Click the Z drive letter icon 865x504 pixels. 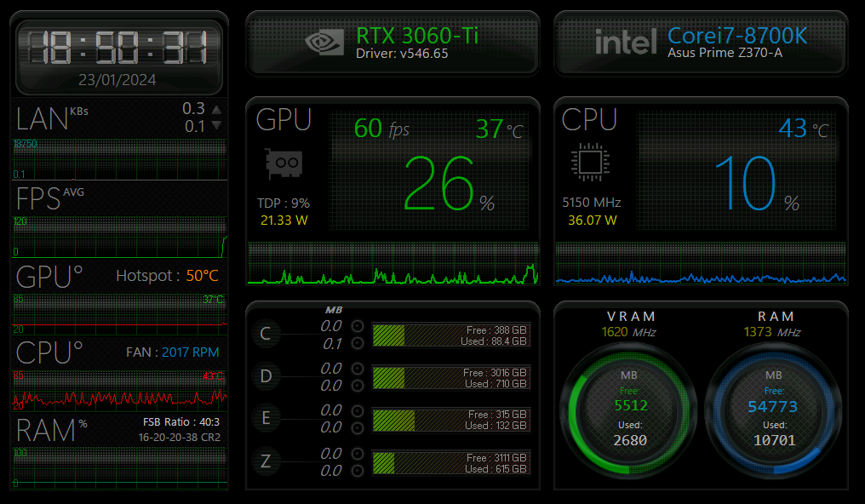click(x=266, y=461)
